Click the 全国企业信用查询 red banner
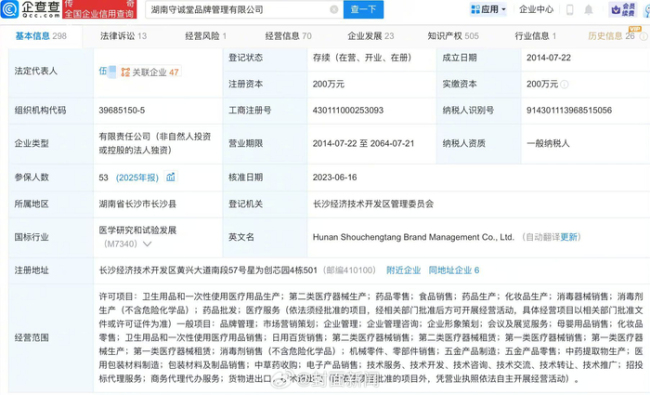 tap(99, 10)
